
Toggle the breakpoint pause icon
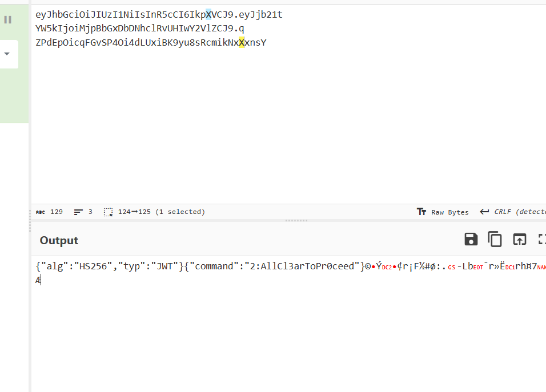(8, 20)
